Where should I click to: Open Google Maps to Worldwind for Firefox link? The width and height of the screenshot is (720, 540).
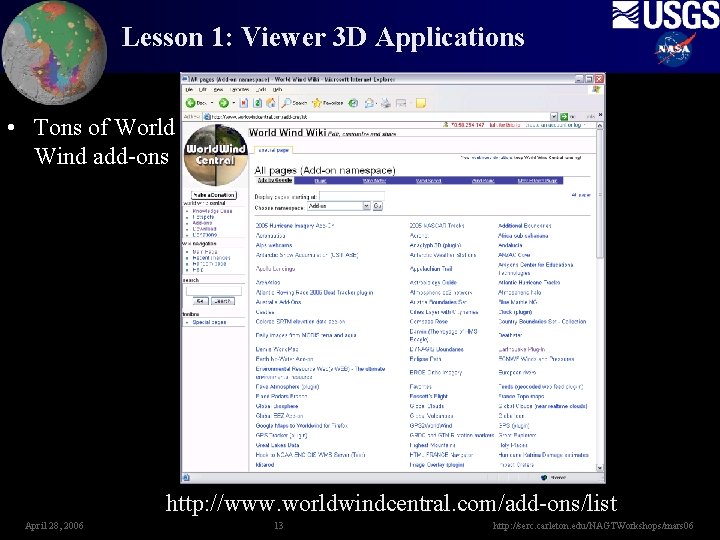302,426
